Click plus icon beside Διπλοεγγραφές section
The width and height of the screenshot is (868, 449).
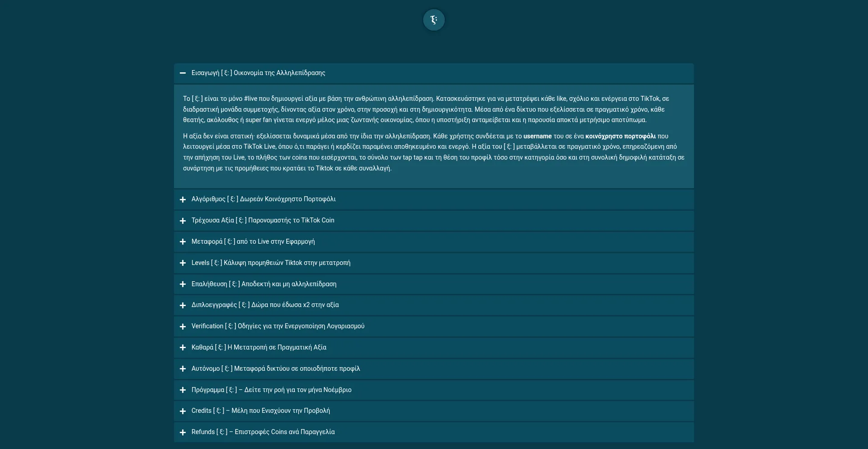coord(183,305)
